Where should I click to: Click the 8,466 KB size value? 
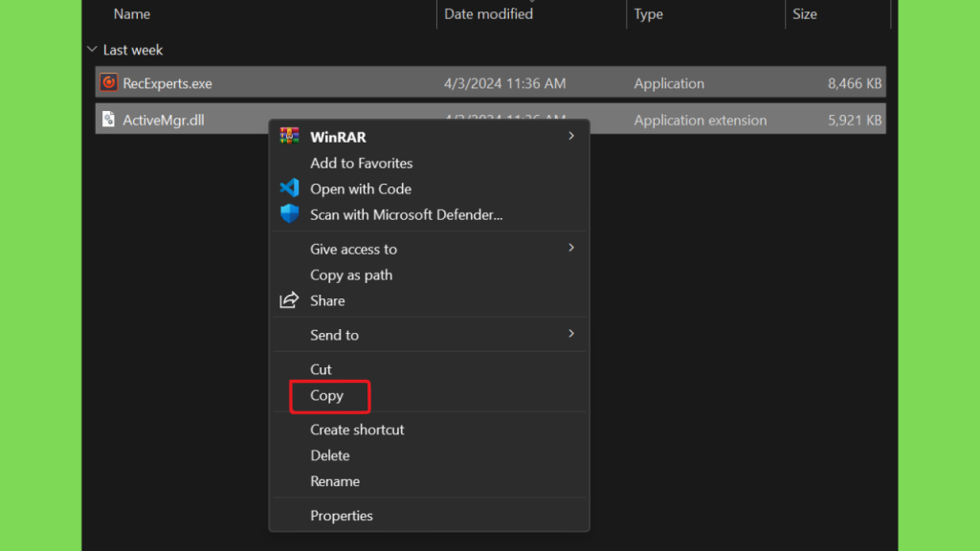[x=855, y=83]
